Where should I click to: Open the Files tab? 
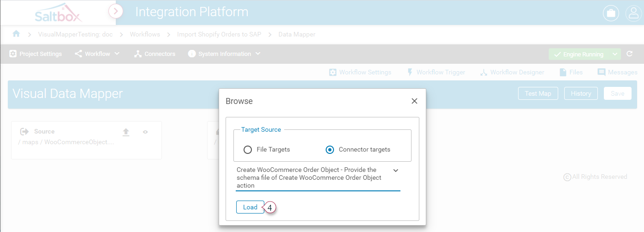(x=571, y=72)
